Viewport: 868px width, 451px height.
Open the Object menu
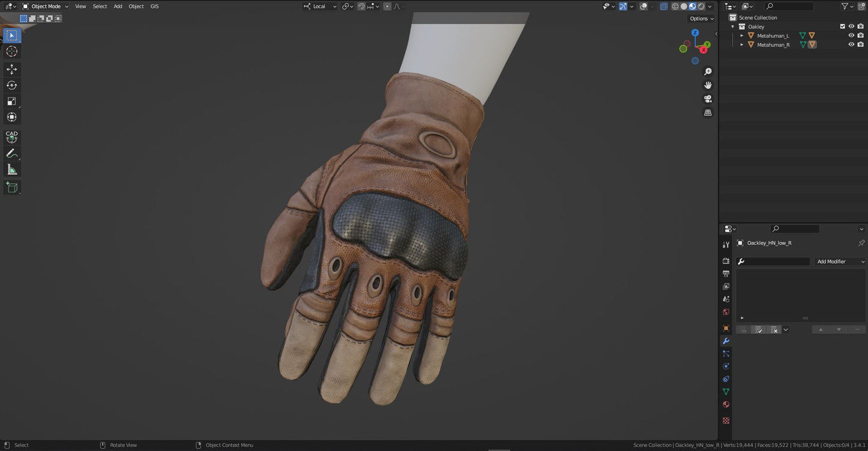click(x=136, y=6)
